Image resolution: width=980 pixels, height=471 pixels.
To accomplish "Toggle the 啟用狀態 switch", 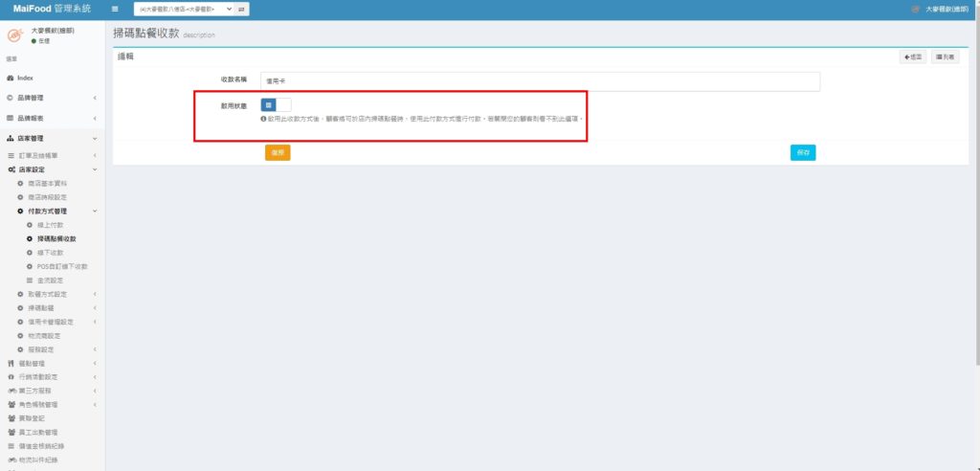I will pos(276,105).
